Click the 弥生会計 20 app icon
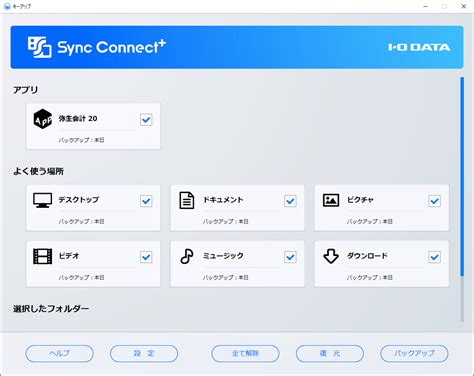The height and width of the screenshot is (376, 474). pos(43,119)
